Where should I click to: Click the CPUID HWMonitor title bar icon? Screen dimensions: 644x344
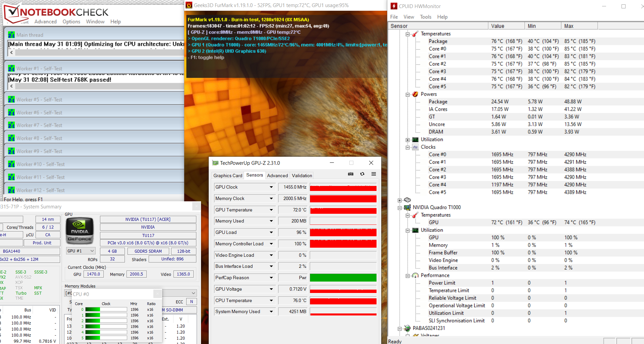coord(394,6)
